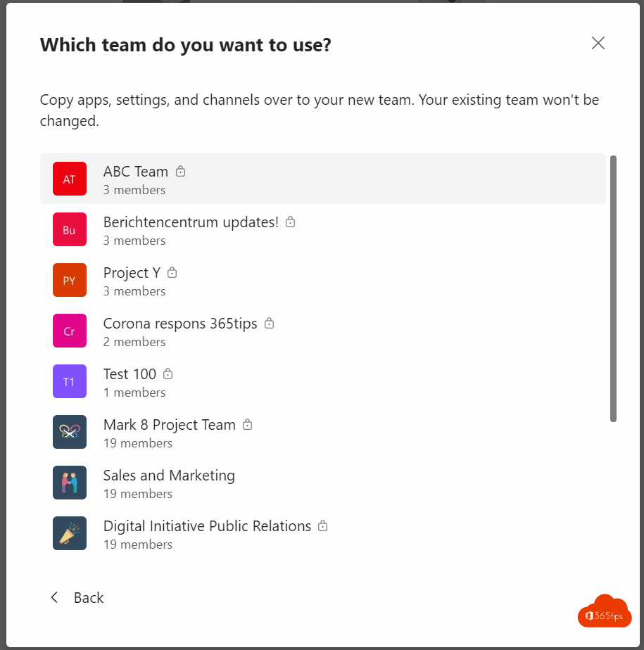Click the lock icon beside Berichtencentrum updates!
Viewport: 644px width, 650px height.
[290, 222]
